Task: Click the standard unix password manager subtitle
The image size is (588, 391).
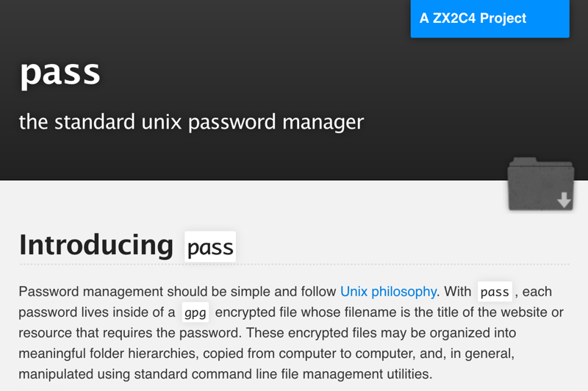Action: [x=191, y=121]
